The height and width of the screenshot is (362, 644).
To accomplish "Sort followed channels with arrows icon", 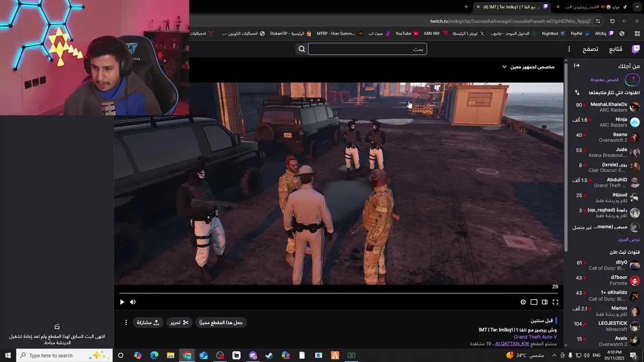I will (x=577, y=93).
